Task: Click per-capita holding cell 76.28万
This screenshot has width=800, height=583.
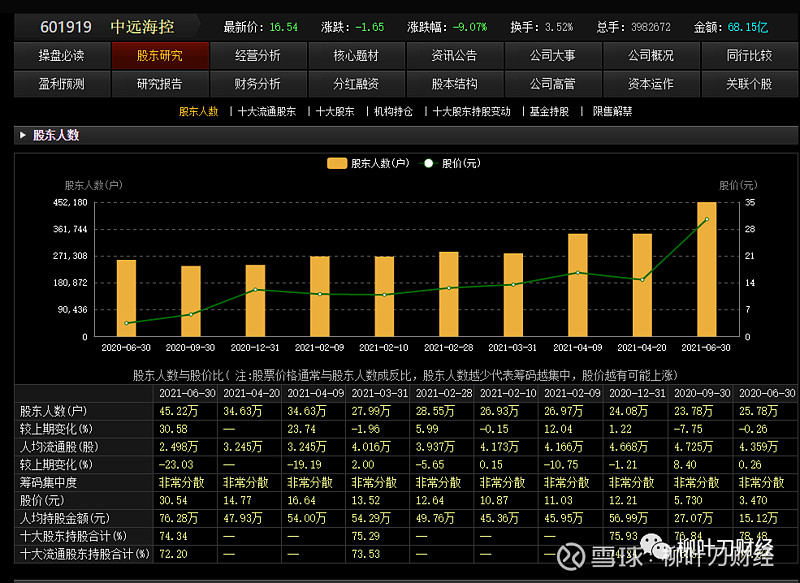Action: (179, 518)
